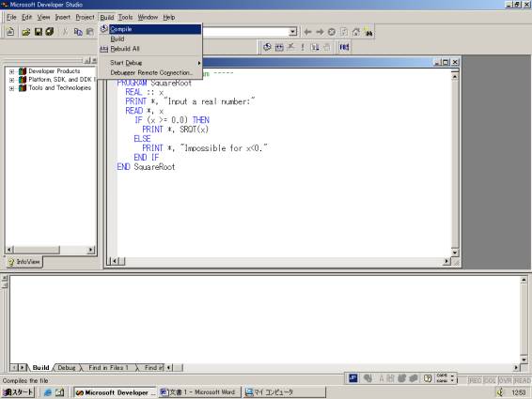This screenshot has height=399, width=532.
Task: Click Microsoft Developer taskbar button
Action: 115,392
